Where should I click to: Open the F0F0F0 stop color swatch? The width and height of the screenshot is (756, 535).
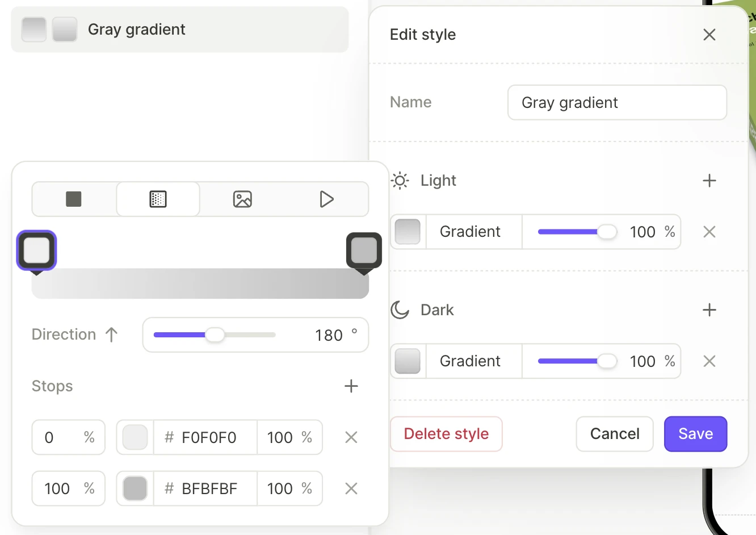point(135,437)
